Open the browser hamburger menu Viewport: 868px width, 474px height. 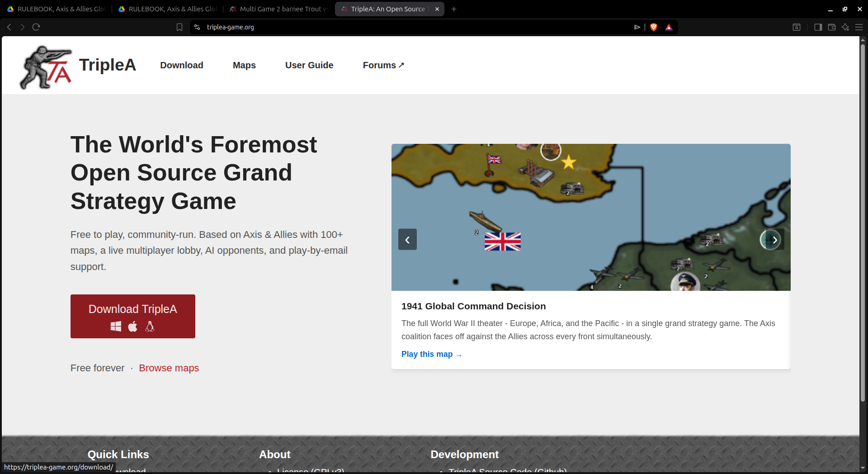859,27
